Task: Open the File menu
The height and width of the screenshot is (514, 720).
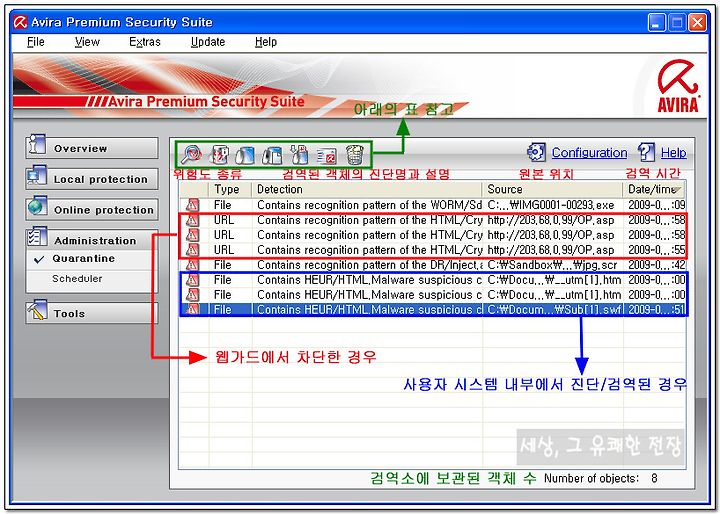Action: coord(35,42)
